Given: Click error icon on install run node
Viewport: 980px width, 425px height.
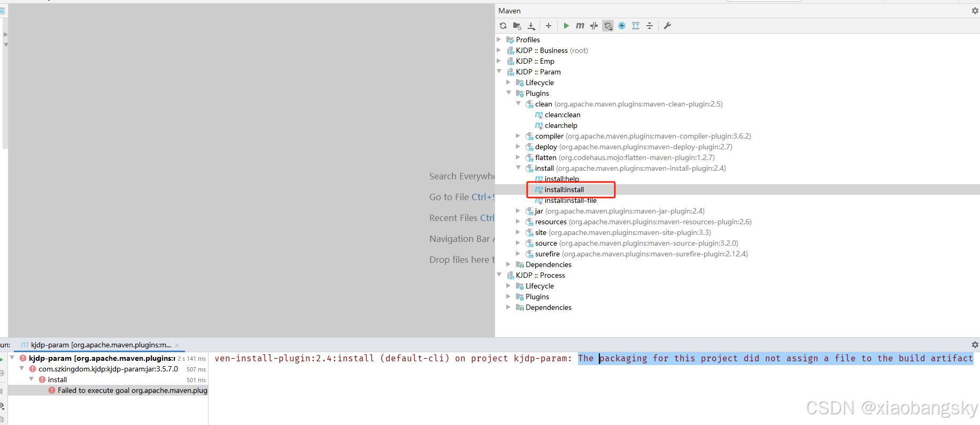Looking at the screenshot, I should tap(42, 380).
